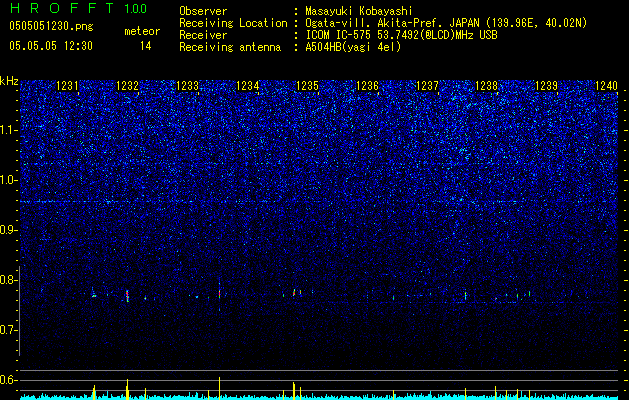
Task: Click the filename 0505051230.png
Action: pyautogui.click(x=51, y=26)
